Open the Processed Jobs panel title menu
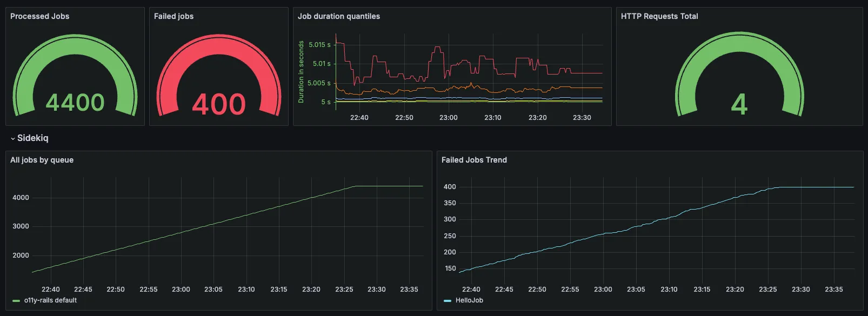The image size is (868, 316). (x=40, y=16)
